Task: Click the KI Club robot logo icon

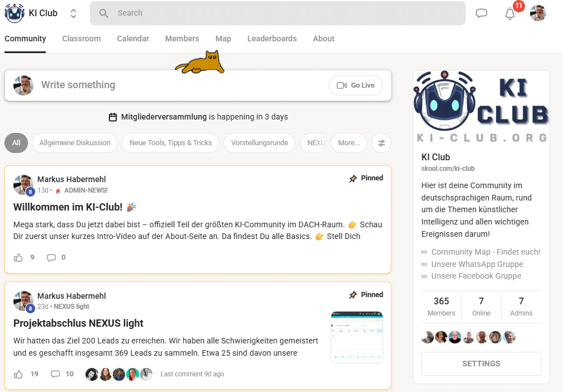Action: (15, 13)
